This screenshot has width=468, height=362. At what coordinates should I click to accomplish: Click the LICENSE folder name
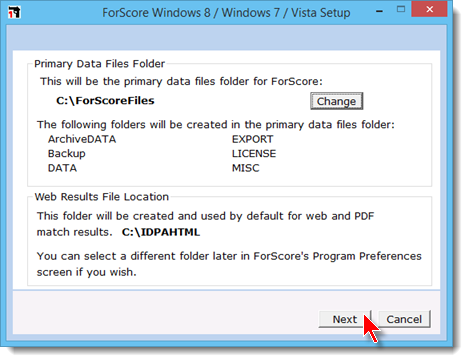pos(254,153)
